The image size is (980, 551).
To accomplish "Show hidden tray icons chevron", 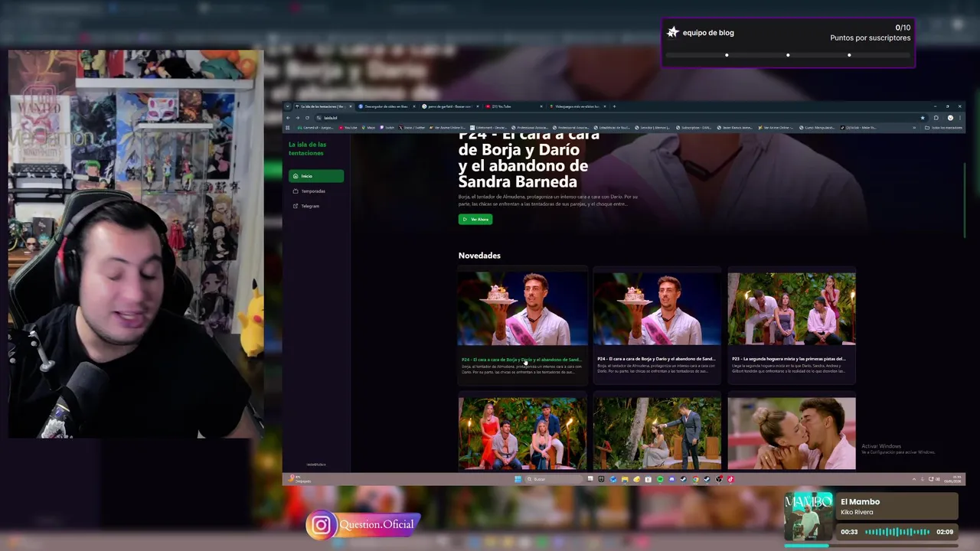I will pos(914,479).
